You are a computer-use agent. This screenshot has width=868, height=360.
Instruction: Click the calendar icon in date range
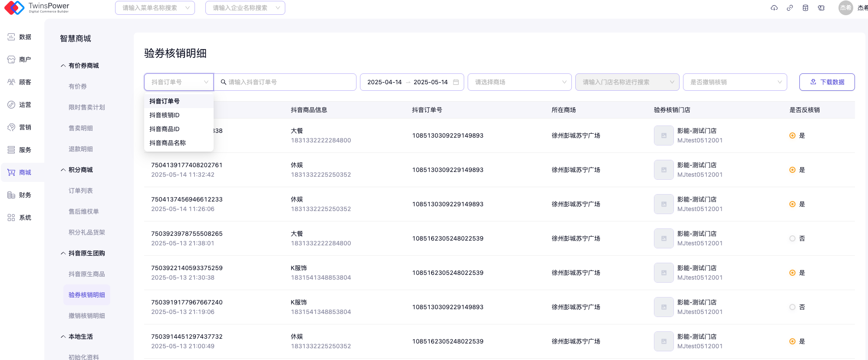456,82
